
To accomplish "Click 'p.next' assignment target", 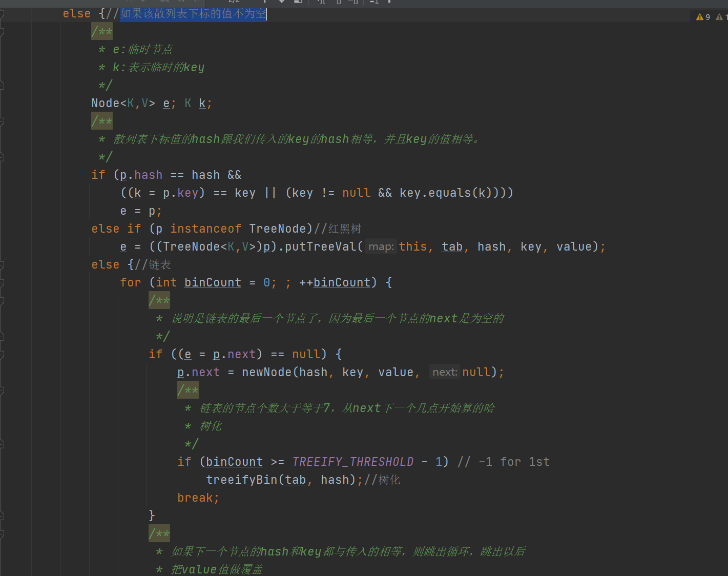I will click(x=198, y=373).
